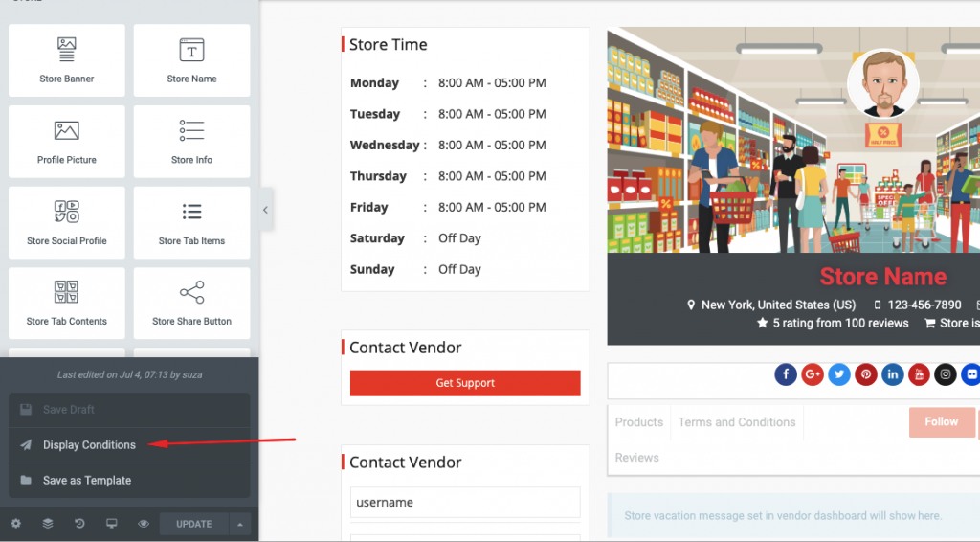Image resolution: width=980 pixels, height=542 pixels.
Task: Click the Get Support button
Action: coord(465,383)
